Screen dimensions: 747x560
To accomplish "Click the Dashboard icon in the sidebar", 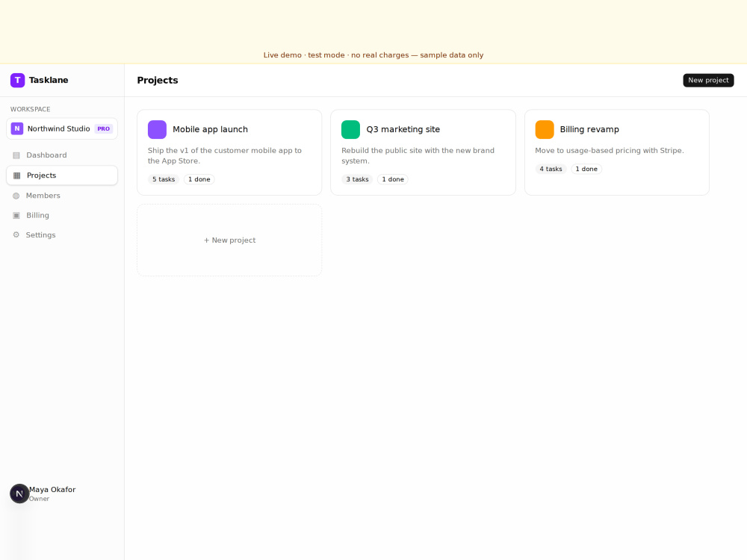I will tap(16, 155).
